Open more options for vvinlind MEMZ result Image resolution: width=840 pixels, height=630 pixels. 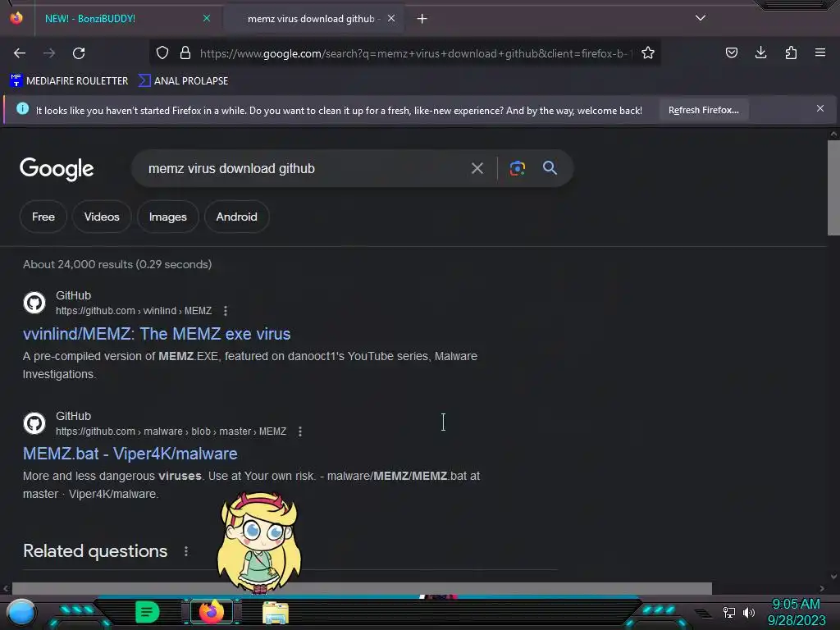(x=226, y=311)
